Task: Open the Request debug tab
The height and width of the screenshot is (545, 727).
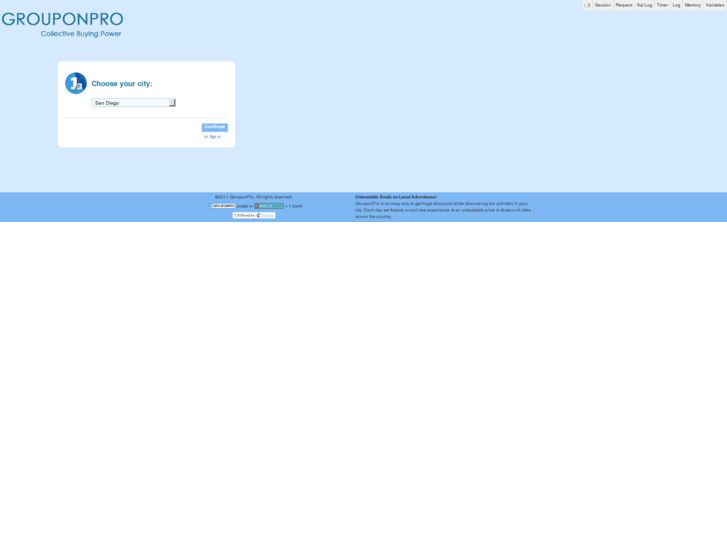Action: pos(624,5)
